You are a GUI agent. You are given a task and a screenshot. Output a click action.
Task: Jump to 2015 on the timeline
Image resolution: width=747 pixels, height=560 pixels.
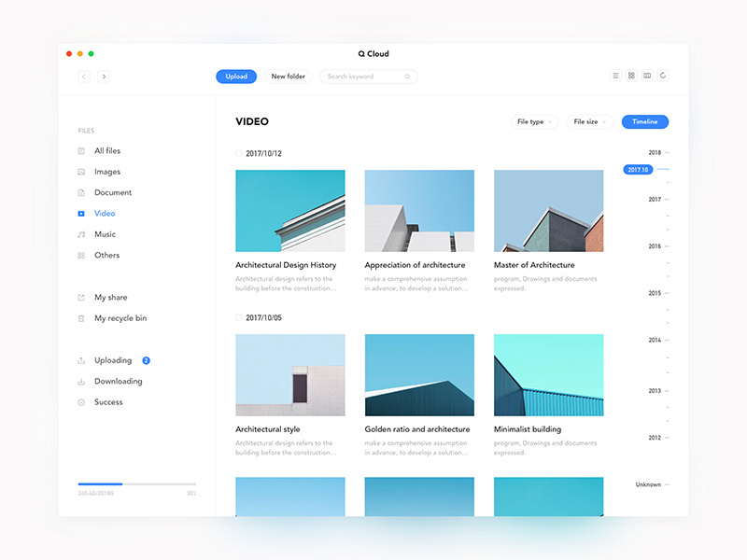pyautogui.click(x=655, y=293)
